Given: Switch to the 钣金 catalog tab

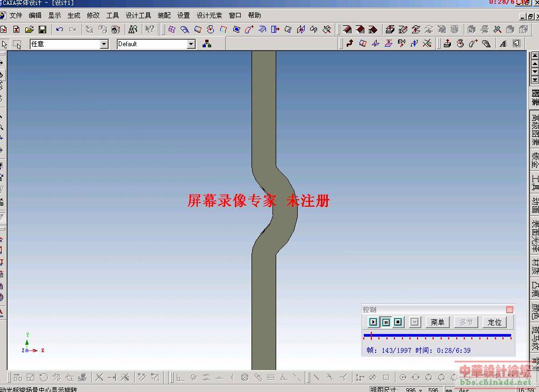Looking at the screenshot, I should click(x=535, y=160).
